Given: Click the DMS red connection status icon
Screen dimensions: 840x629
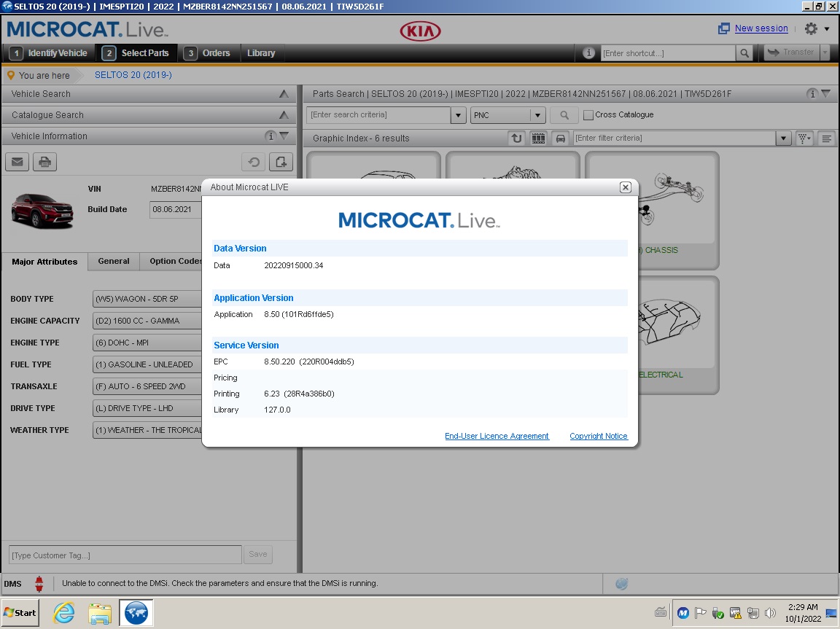Looking at the screenshot, I should 39,584.
